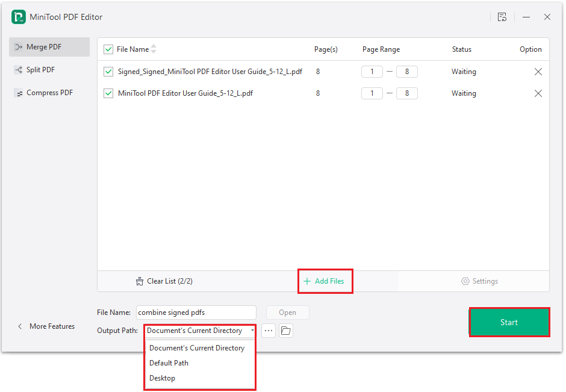Select Default Path option

tap(169, 363)
